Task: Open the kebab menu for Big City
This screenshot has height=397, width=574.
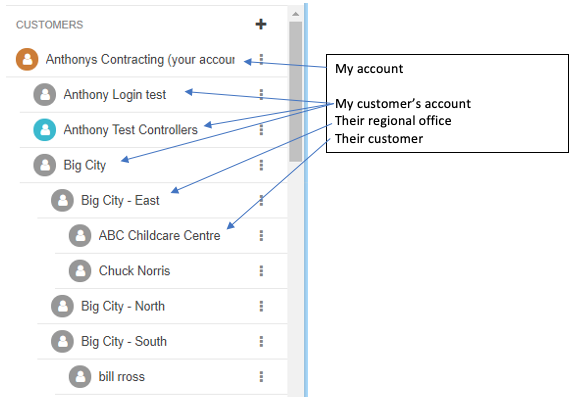Action: [261, 165]
